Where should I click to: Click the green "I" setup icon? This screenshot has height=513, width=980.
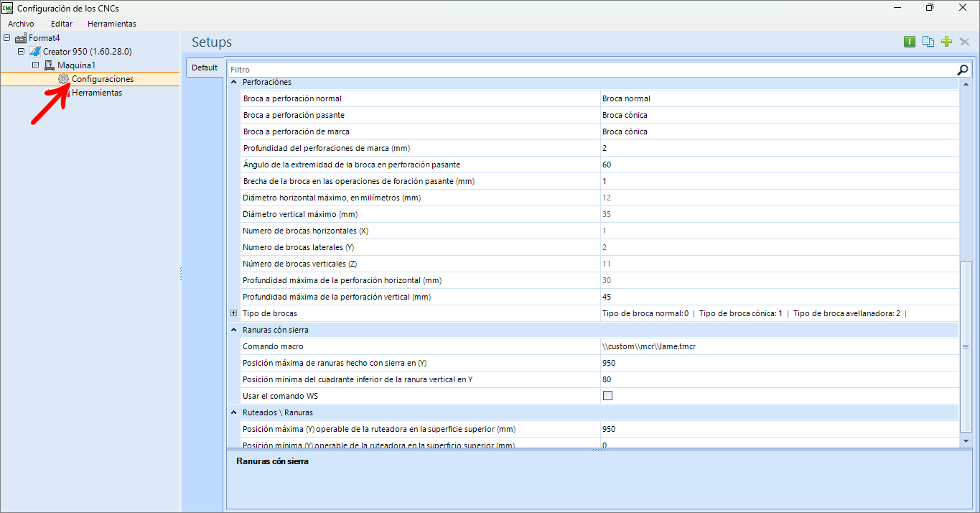click(910, 42)
